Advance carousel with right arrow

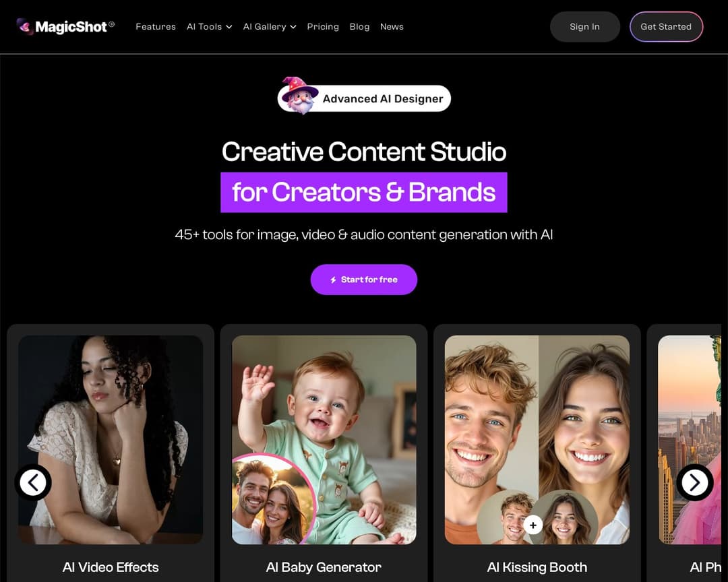click(694, 483)
